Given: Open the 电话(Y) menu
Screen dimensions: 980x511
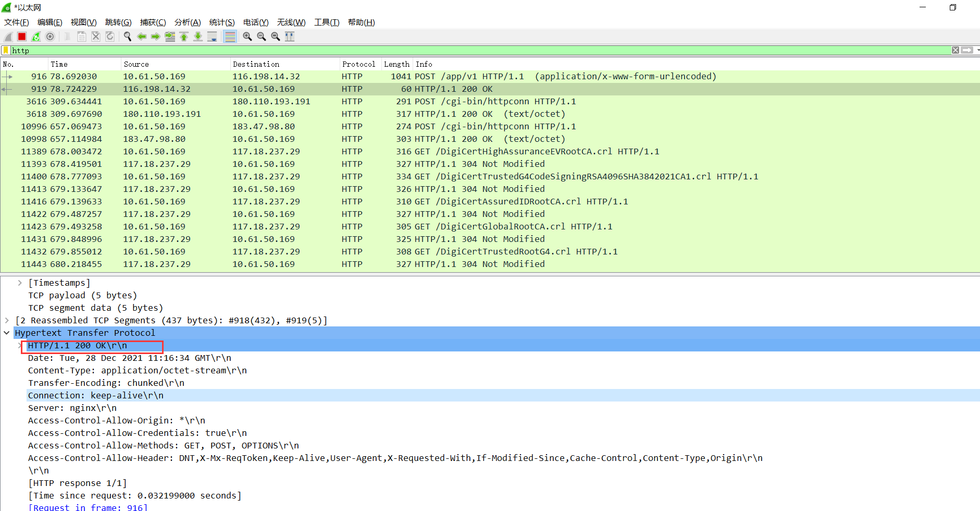Looking at the screenshot, I should click(256, 22).
